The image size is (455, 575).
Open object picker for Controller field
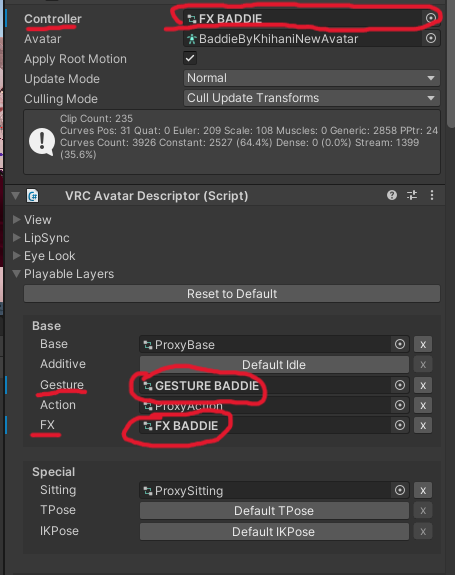[431, 18]
